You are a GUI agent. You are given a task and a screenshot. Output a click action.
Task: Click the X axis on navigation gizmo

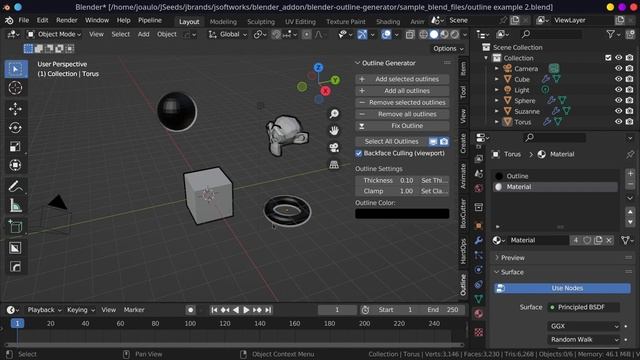(x=325, y=91)
